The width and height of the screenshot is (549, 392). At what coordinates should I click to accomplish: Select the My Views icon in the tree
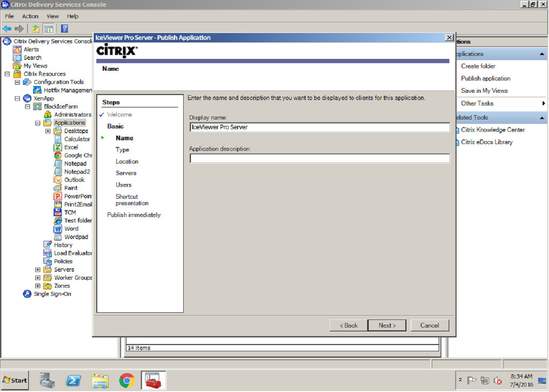(x=17, y=66)
